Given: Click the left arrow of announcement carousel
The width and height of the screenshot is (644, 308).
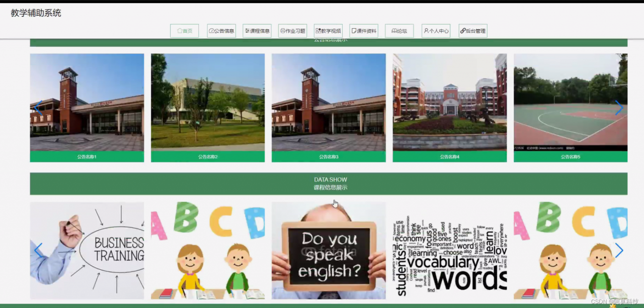Looking at the screenshot, I should click(x=38, y=108).
